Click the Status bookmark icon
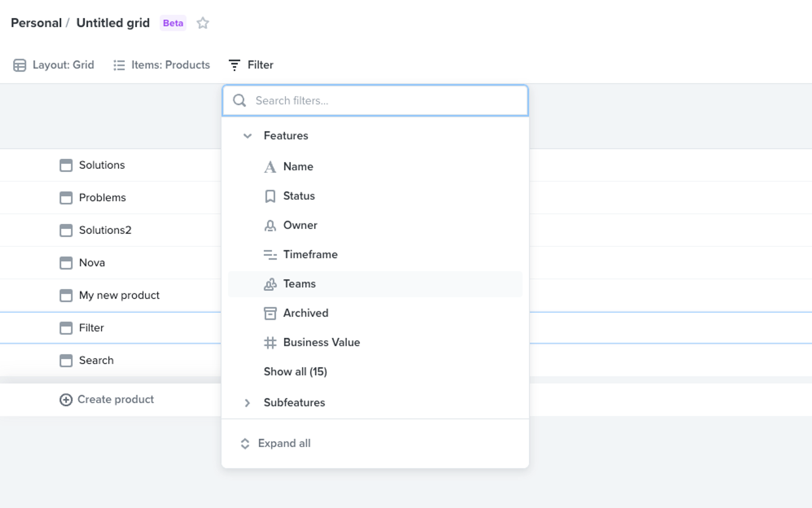This screenshot has width=812, height=508. pyautogui.click(x=270, y=196)
